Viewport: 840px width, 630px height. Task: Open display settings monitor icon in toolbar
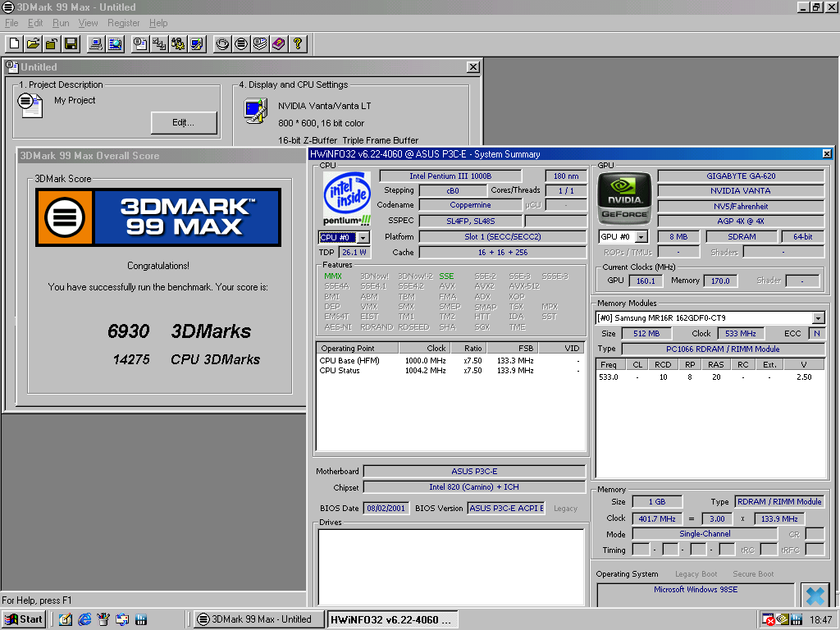pyautogui.click(x=197, y=43)
